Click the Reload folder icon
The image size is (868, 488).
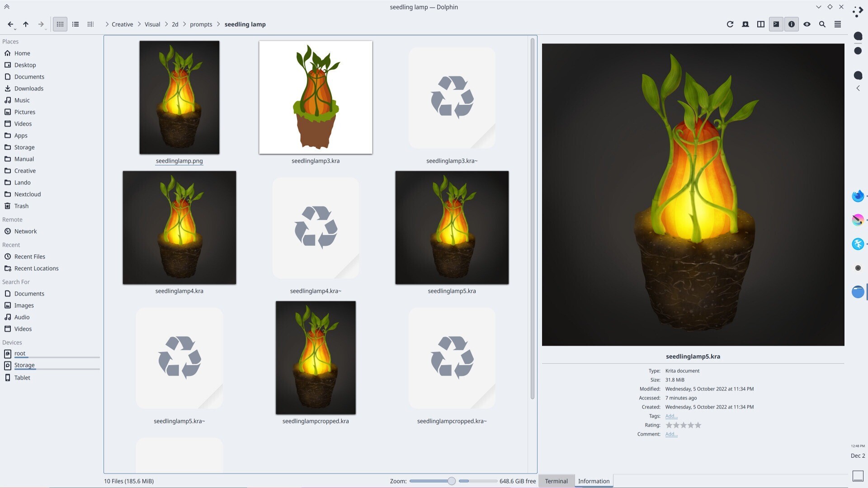point(730,24)
